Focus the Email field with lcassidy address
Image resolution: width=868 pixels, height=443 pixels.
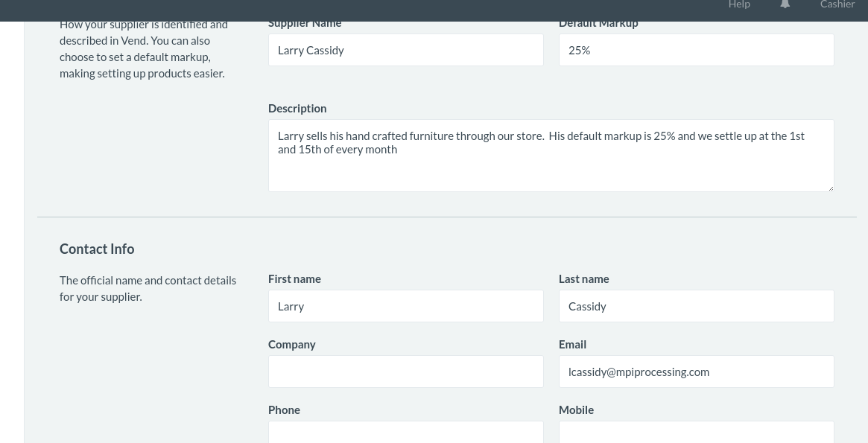click(x=696, y=372)
